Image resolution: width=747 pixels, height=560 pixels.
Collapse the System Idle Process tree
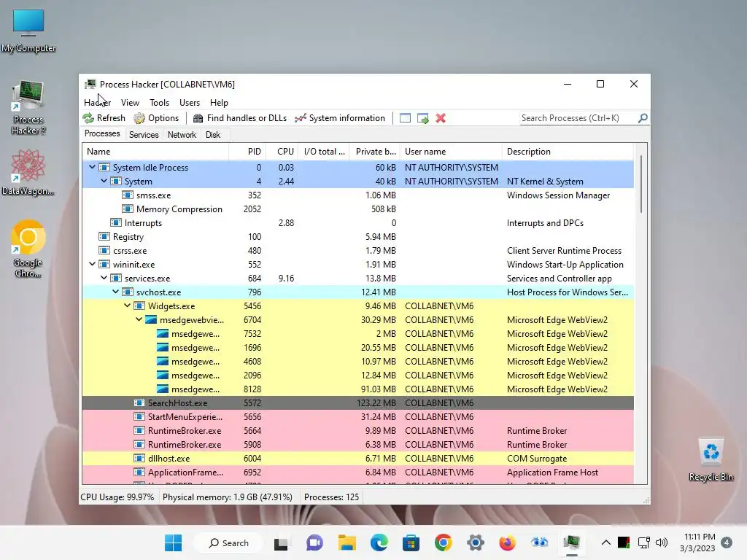[x=92, y=167]
